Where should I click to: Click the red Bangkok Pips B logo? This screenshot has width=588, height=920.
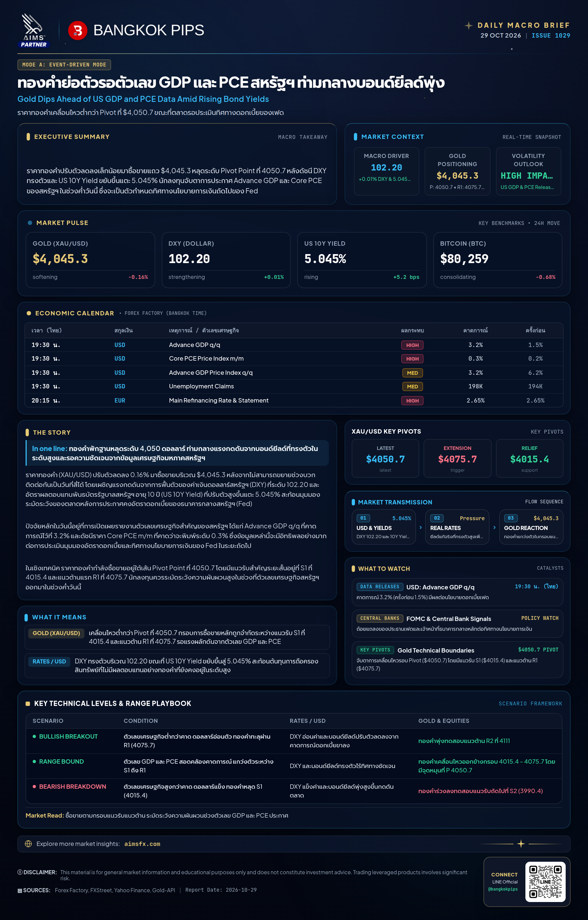[x=78, y=30]
